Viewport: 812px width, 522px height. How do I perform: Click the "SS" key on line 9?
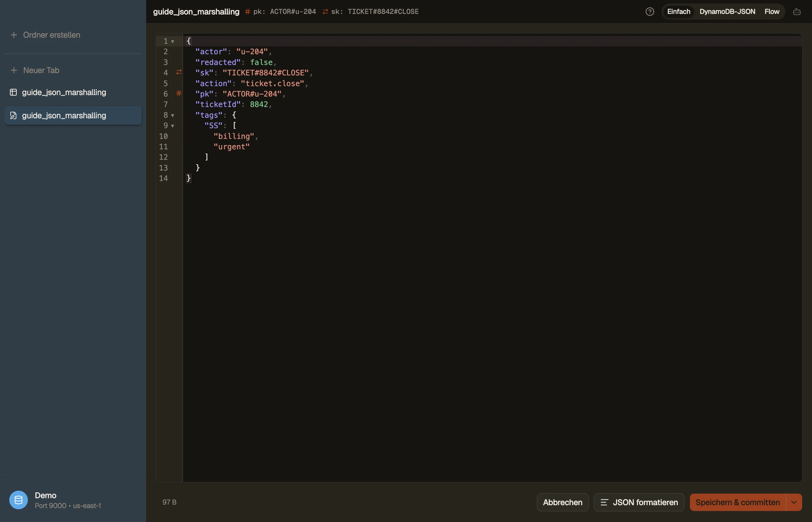[x=213, y=125]
